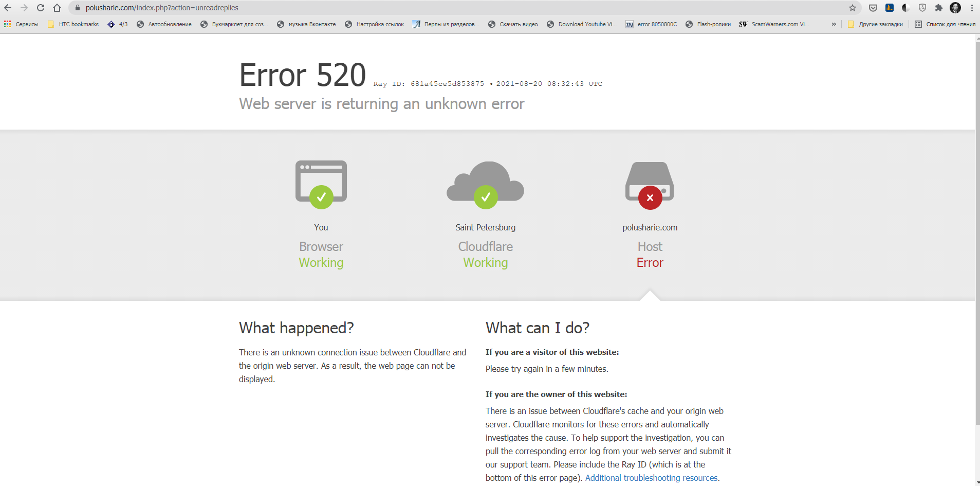Toggle the dark mode extension icon
This screenshot has width=980, height=486.
coord(906,8)
